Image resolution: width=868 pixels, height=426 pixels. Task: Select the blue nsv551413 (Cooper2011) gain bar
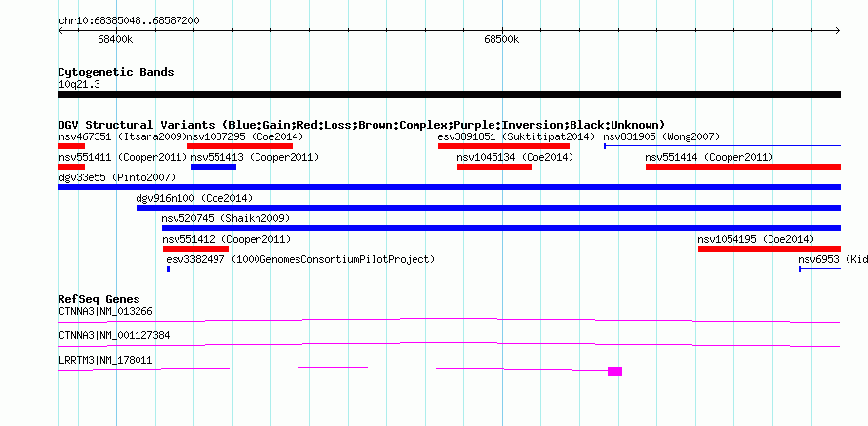214,167
